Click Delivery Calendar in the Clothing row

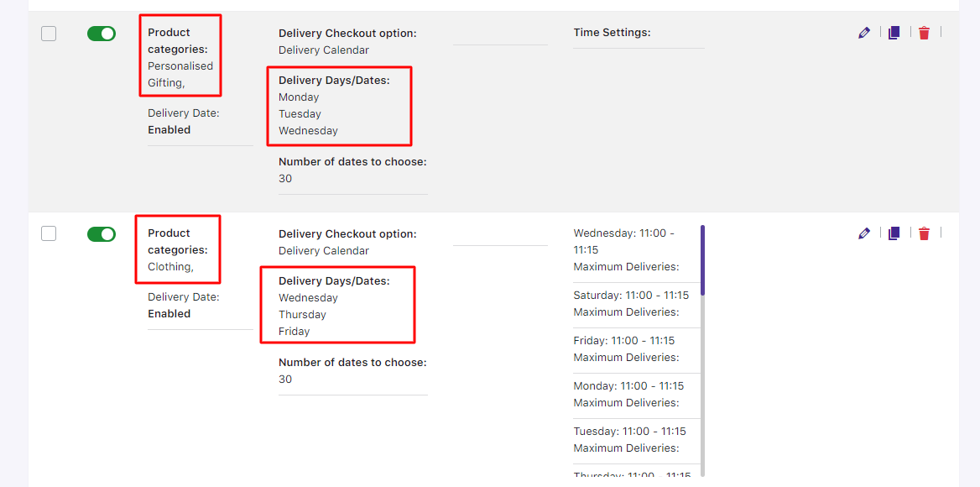tap(324, 251)
